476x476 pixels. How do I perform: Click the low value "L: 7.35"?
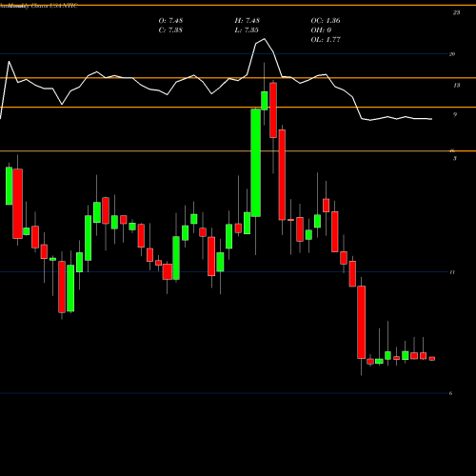(247, 30)
